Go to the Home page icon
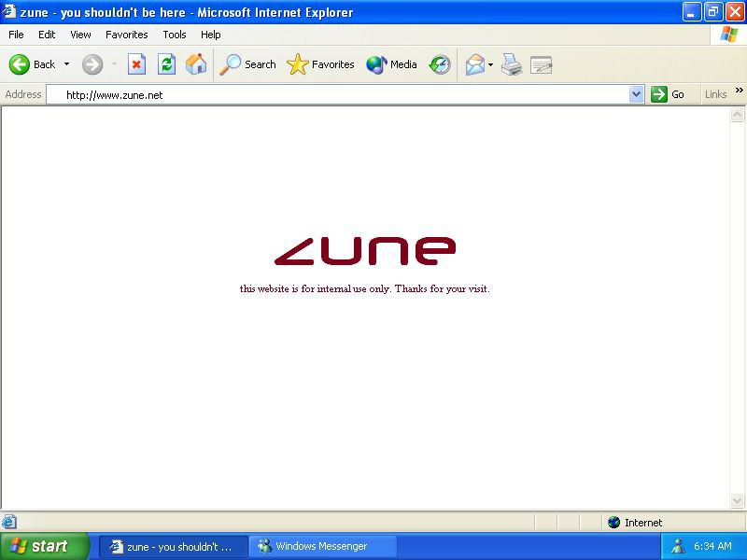 196,64
